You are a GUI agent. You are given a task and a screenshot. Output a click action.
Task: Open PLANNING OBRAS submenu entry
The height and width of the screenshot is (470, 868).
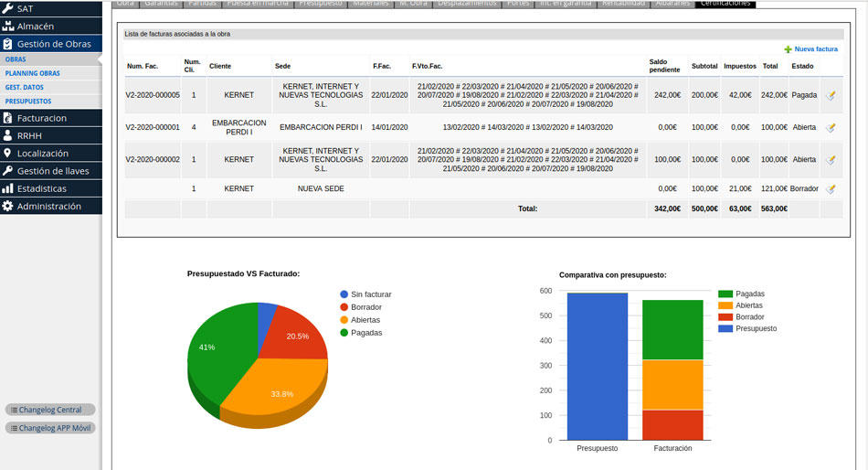[33, 73]
